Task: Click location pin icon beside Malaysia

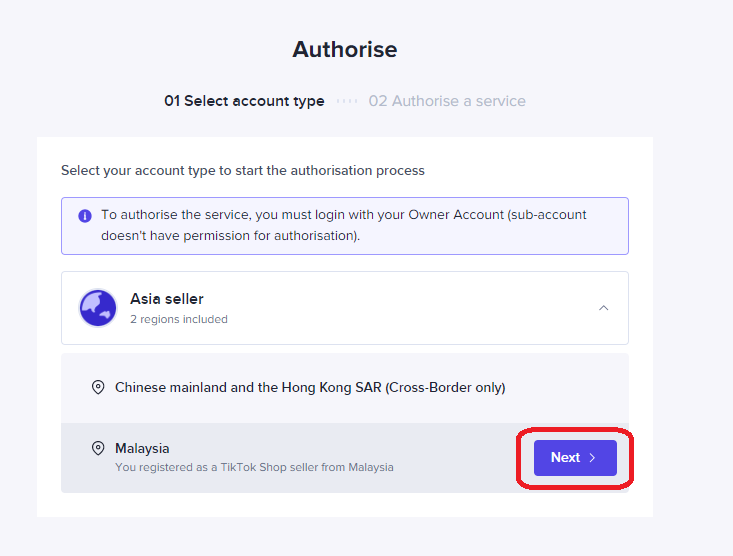Action: [x=98, y=449]
